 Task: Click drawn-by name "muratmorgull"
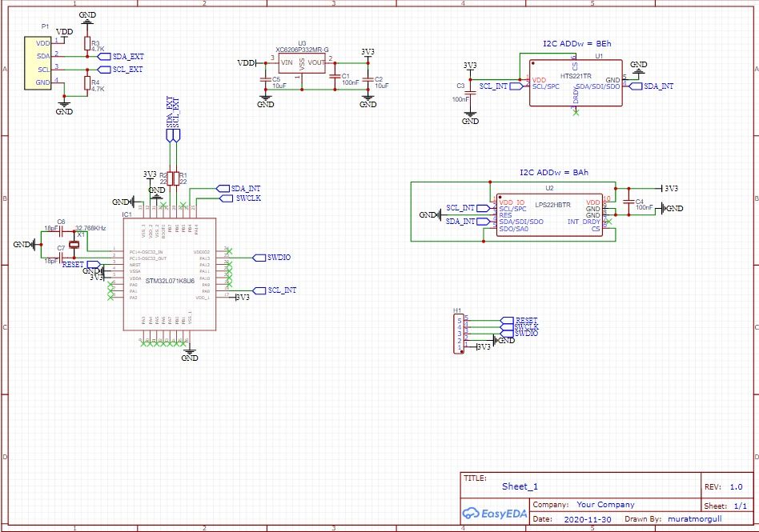pos(695,519)
